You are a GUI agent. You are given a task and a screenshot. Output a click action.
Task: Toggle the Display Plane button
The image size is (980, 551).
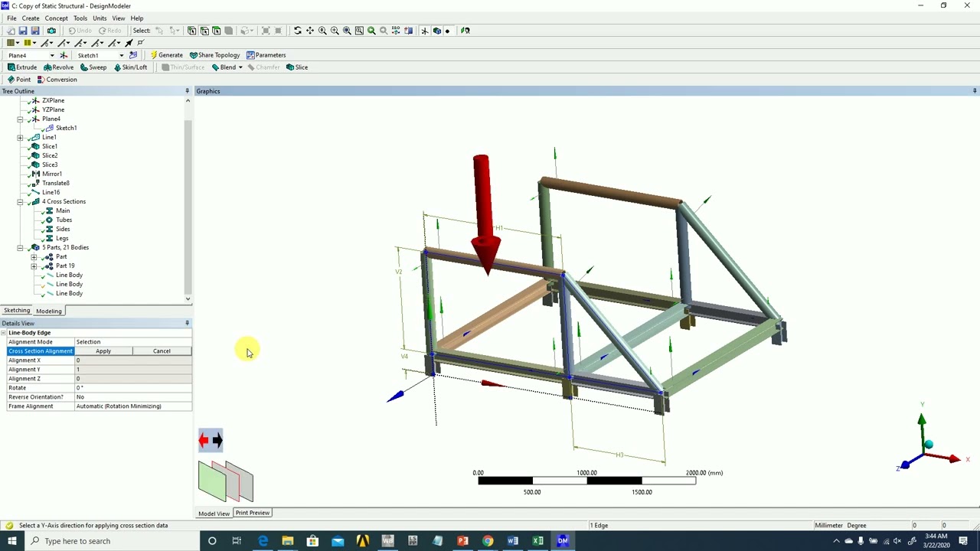point(423,31)
